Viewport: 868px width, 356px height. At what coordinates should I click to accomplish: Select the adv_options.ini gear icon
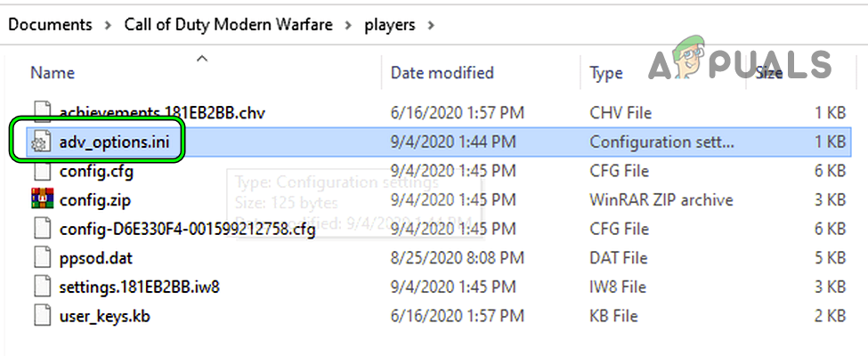point(40,142)
